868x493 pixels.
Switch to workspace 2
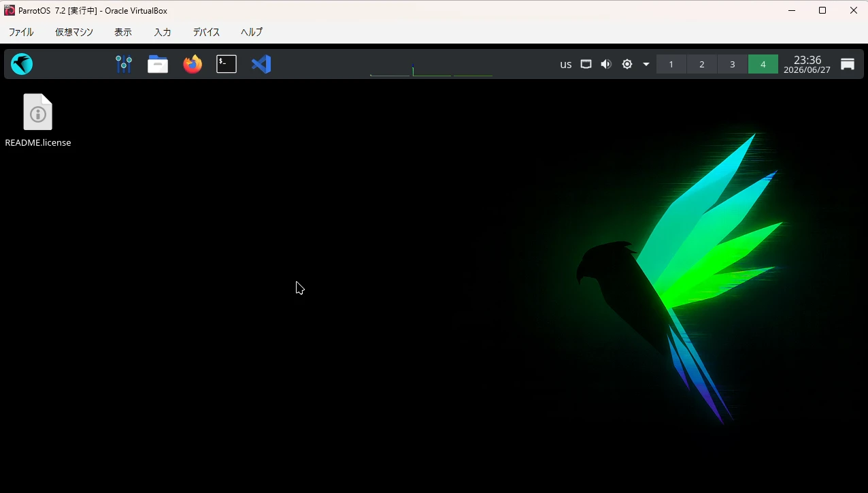(702, 64)
